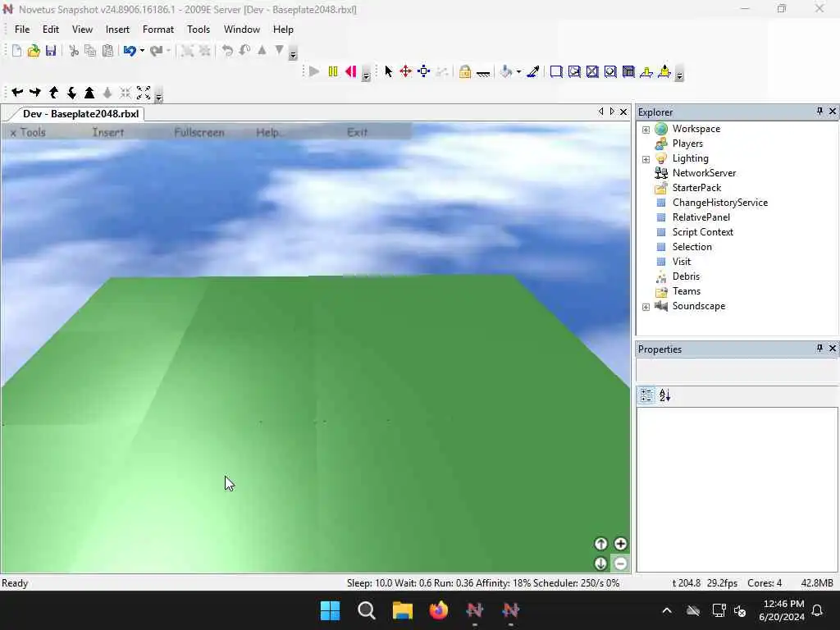This screenshot has width=840, height=630.
Task: Select the Studs surface tool icon
Action: click(610, 72)
